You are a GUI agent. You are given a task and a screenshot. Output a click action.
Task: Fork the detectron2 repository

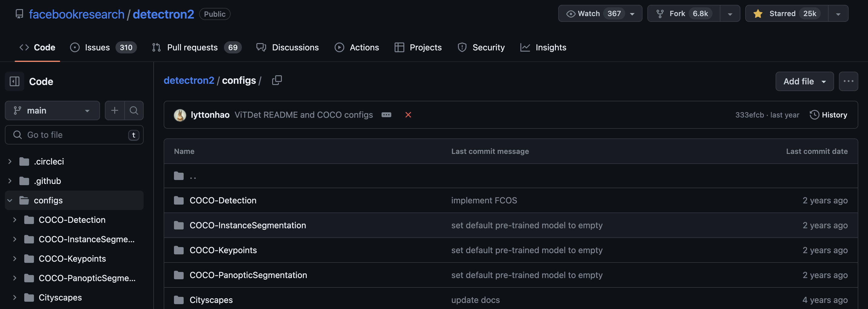click(684, 13)
